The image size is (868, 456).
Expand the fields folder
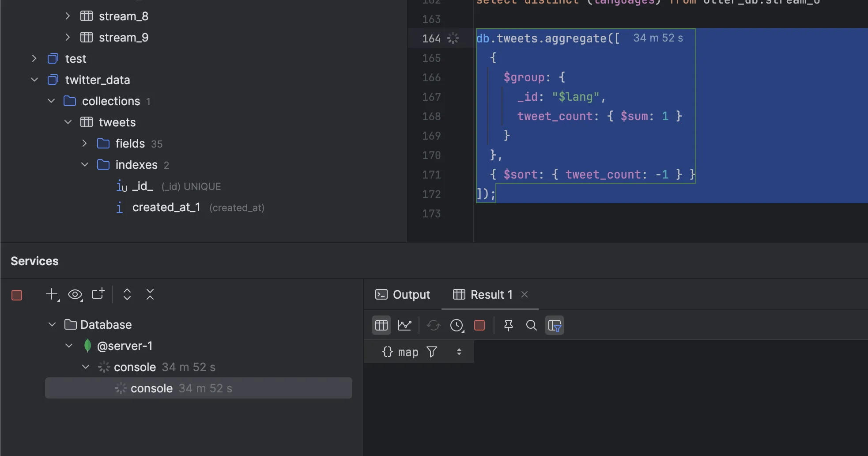pyautogui.click(x=85, y=144)
